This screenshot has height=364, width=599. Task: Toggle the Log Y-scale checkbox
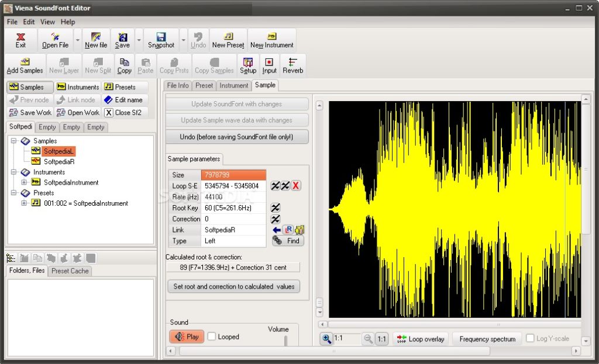[x=530, y=338]
